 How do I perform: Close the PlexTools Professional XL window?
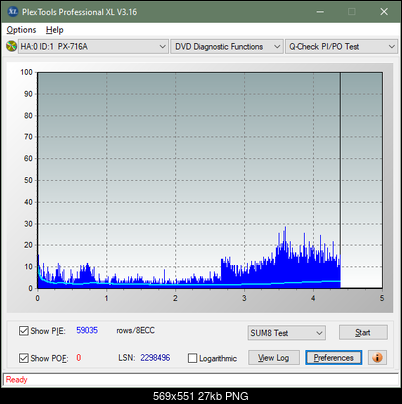coord(384,12)
